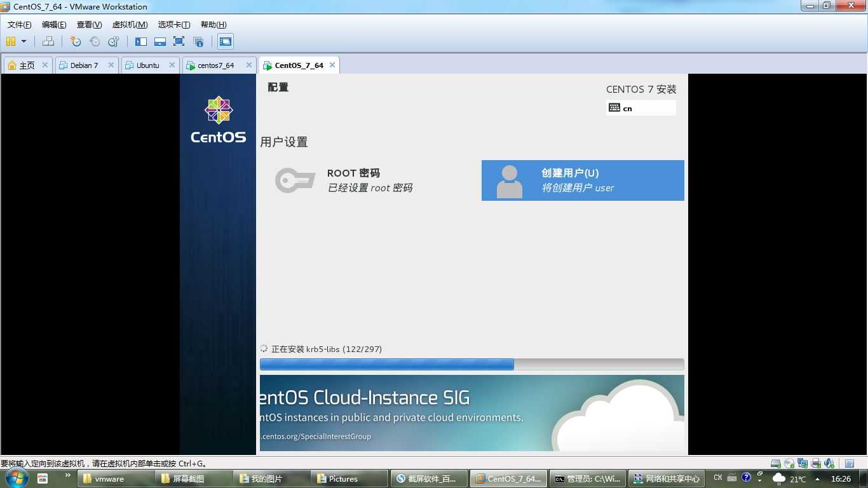Click the revert to snapshot icon
868x488 pixels.
[x=95, y=41]
